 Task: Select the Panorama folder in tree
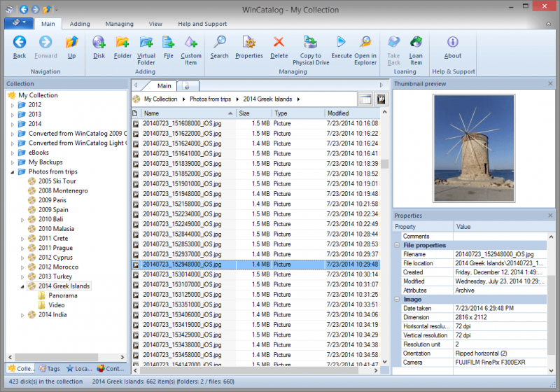point(63,295)
